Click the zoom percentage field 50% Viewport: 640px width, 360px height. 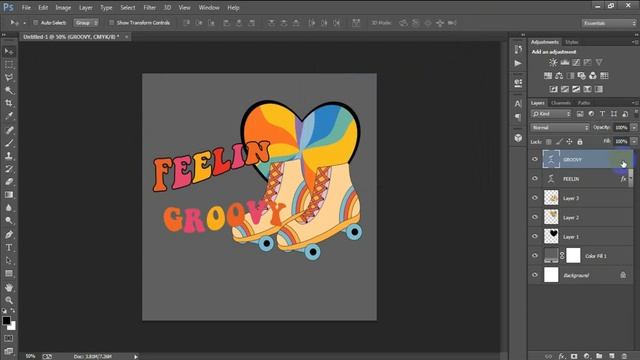coord(30,356)
